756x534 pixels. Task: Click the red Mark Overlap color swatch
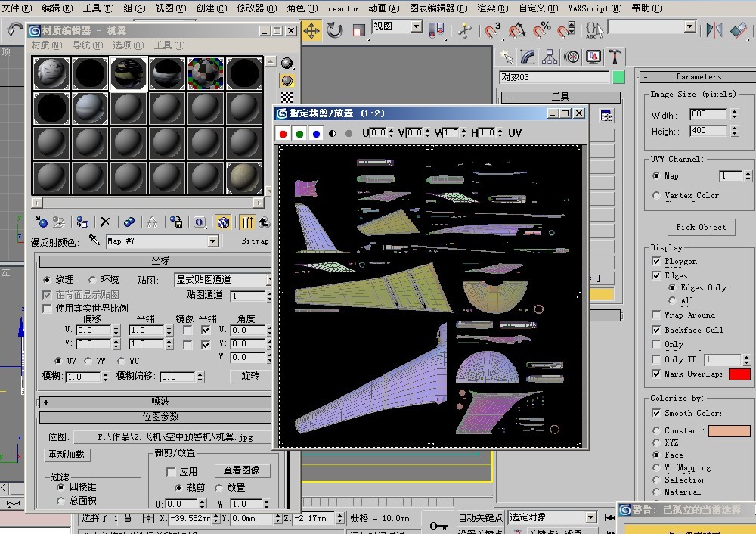click(739, 374)
